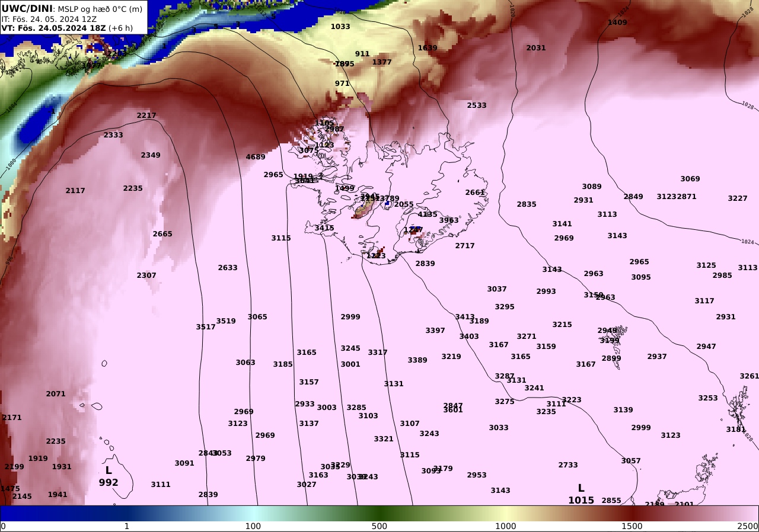
Task: Click the height value 2717
Action: pyautogui.click(x=465, y=246)
